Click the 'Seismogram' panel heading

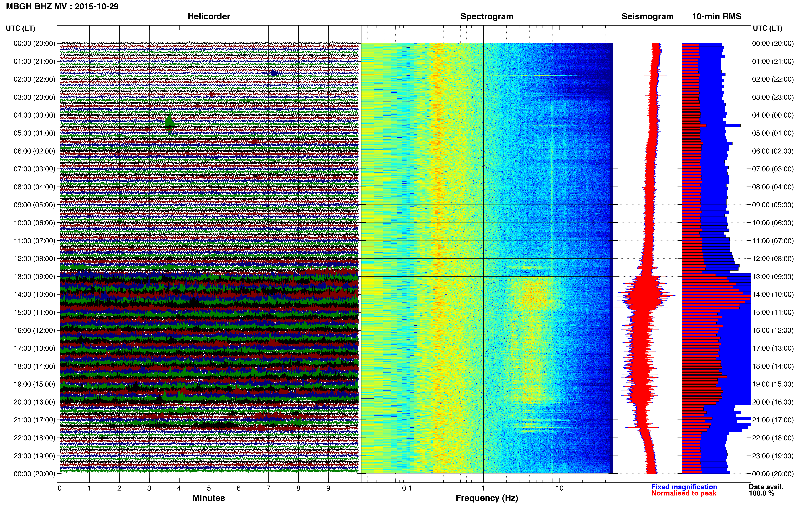click(x=648, y=16)
